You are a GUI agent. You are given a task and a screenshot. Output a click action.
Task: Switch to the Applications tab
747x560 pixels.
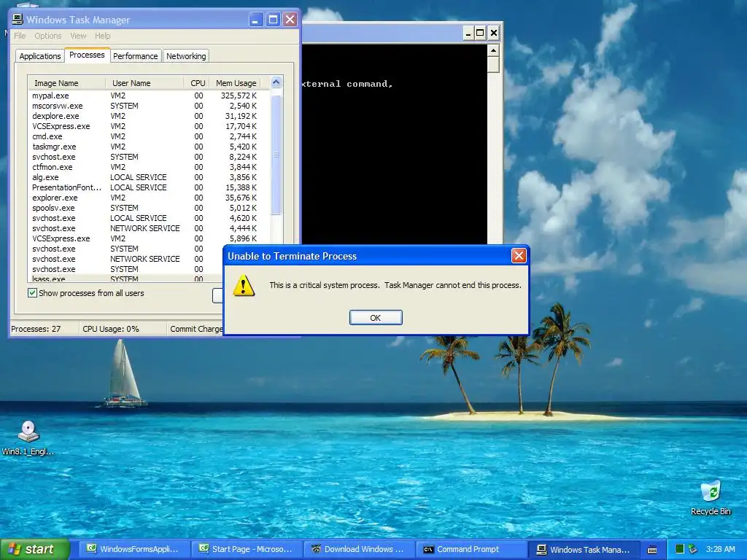pyautogui.click(x=40, y=56)
